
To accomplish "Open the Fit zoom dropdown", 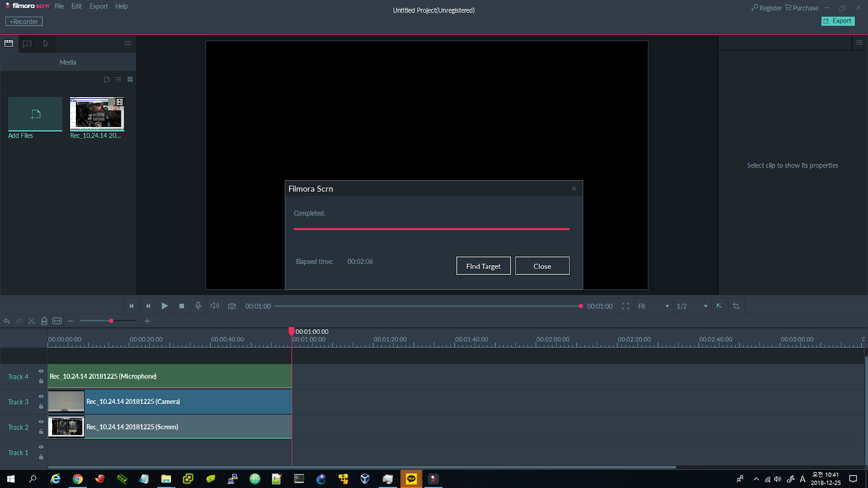I will (654, 306).
